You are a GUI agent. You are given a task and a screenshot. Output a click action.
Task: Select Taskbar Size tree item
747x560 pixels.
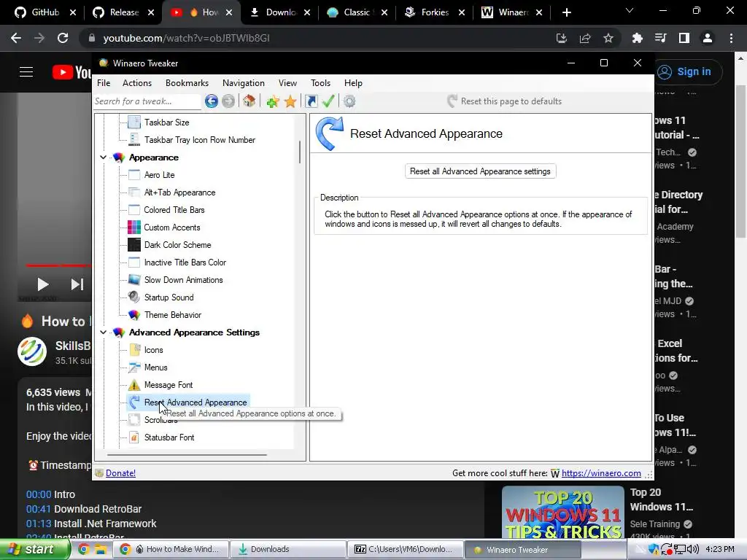pos(167,122)
